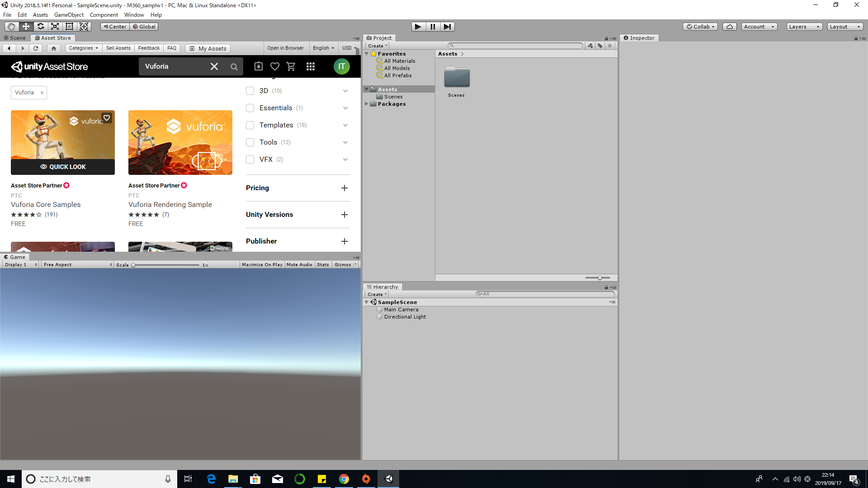868x488 pixels.
Task: Select the Hand pan tool
Action: click(x=11, y=27)
